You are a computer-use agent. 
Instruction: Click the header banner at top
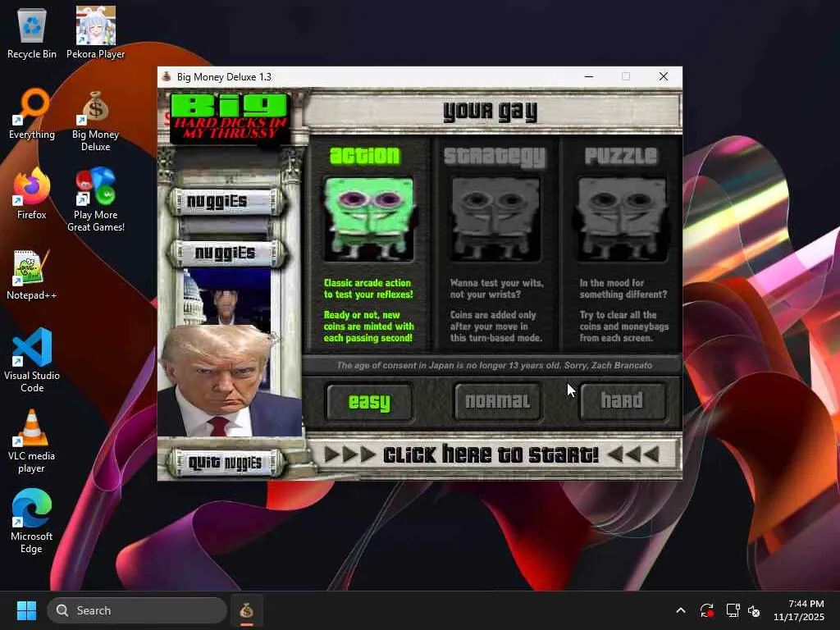tap(492, 111)
